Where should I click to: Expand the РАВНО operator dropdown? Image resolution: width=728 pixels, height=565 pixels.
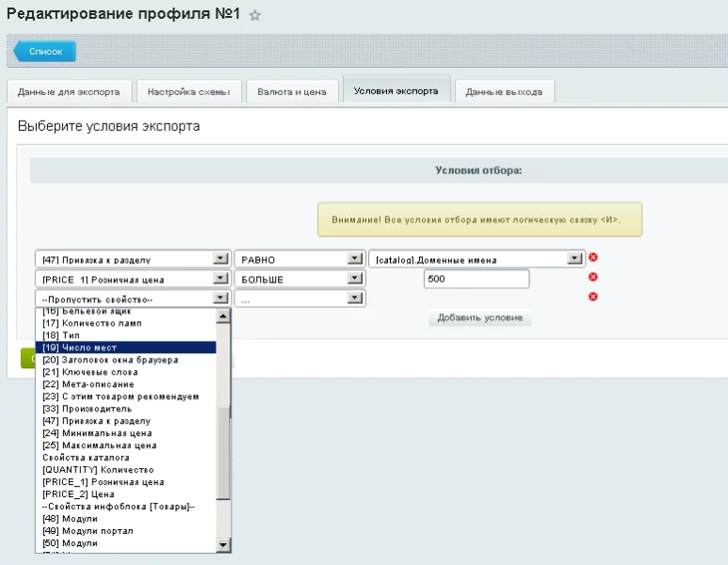pos(355,259)
